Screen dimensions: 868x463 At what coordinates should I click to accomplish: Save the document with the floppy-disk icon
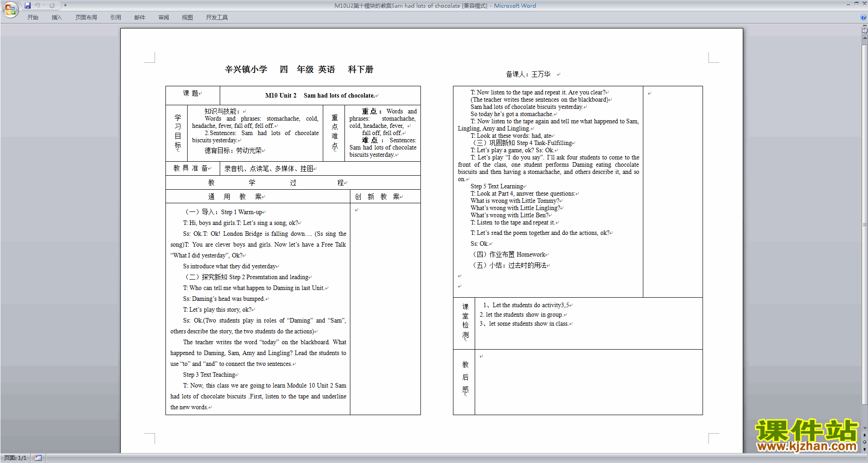[28, 5]
